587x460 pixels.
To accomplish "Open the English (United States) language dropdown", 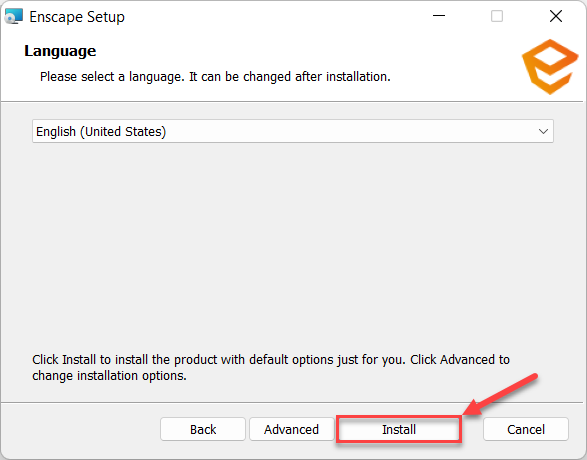I will 293,131.
